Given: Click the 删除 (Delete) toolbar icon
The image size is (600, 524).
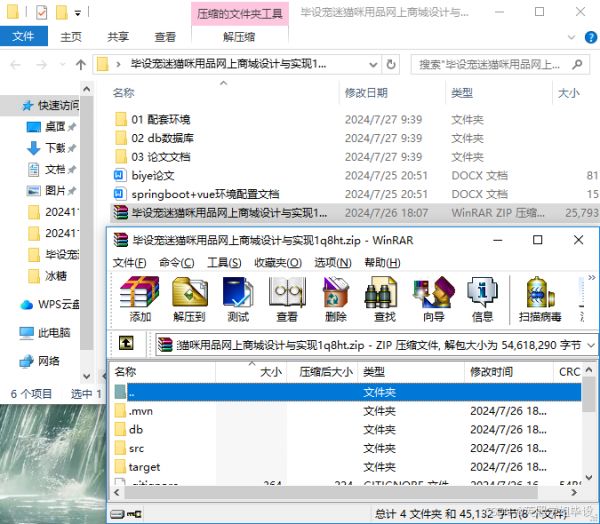Looking at the screenshot, I should coord(336,299).
